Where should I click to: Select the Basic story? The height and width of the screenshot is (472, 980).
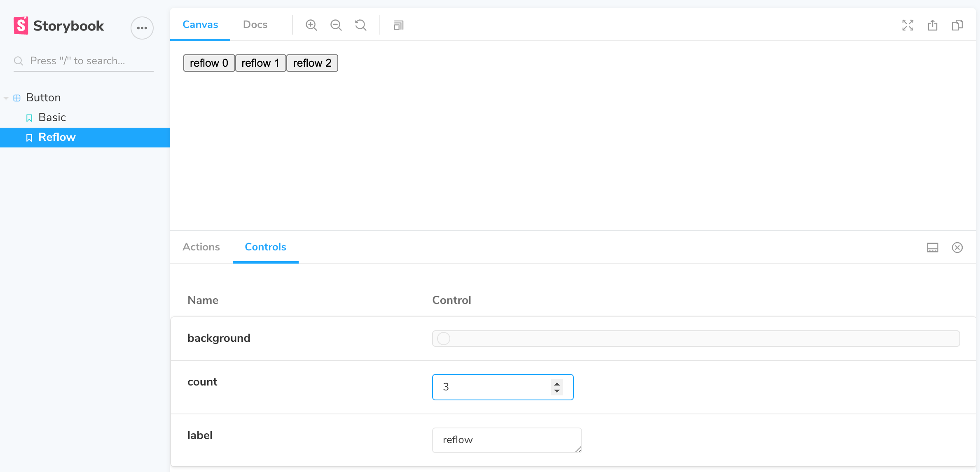52,117
